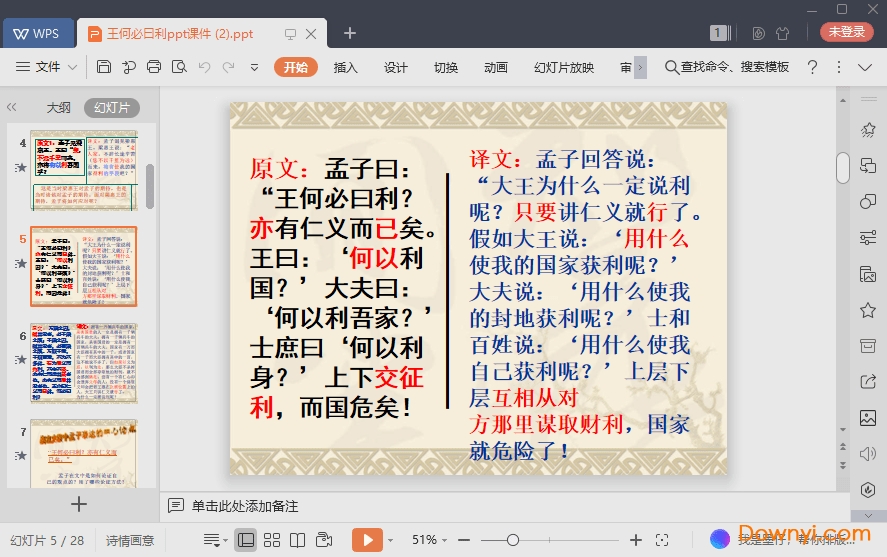This screenshot has width=887, height=557.
Task: Switch sidebar to 幻灯片 thumbnails view
Action: coord(111,107)
